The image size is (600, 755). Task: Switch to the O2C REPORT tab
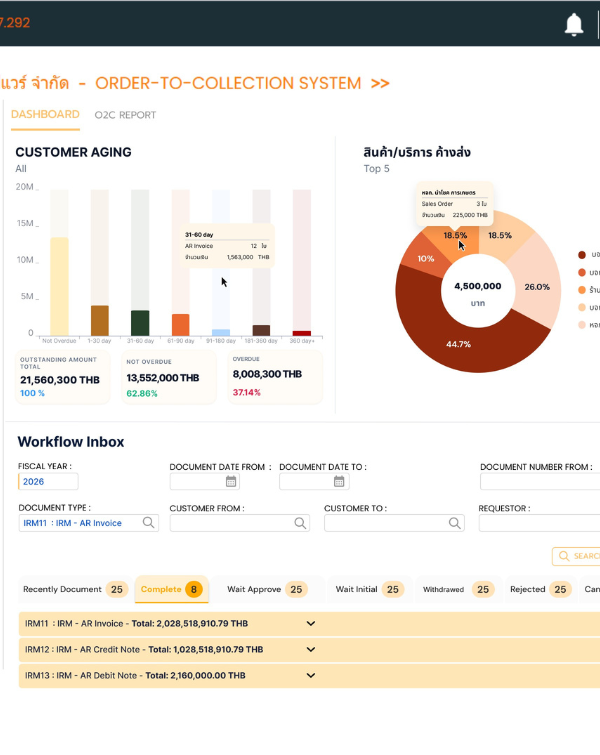pyautogui.click(x=125, y=115)
